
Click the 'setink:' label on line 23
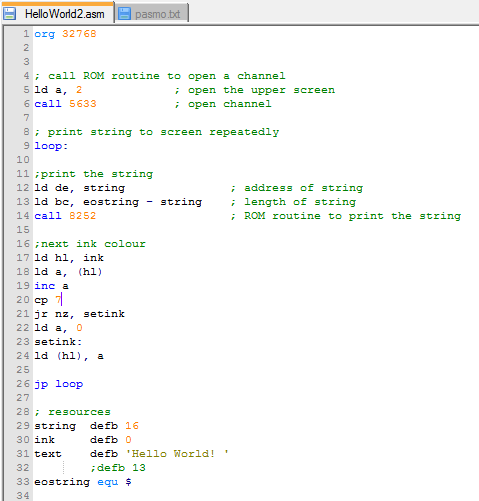pyautogui.click(x=58, y=342)
